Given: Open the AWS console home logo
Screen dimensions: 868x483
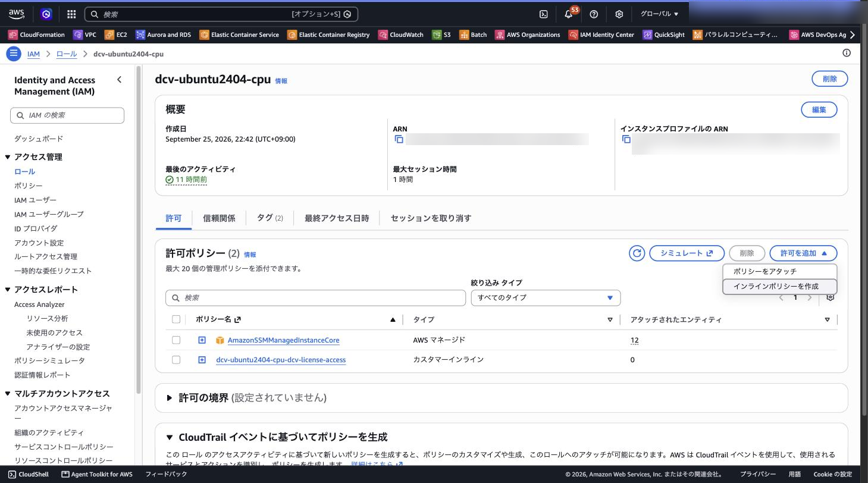Looking at the screenshot, I should (17, 14).
